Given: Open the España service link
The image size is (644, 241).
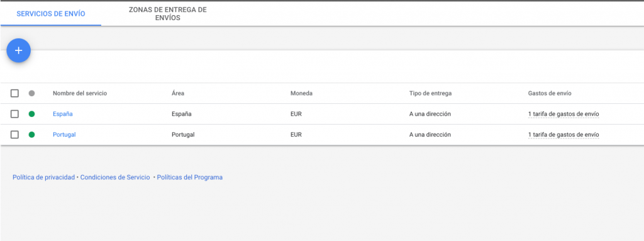Looking at the screenshot, I should pyautogui.click(x=63, y=114).
